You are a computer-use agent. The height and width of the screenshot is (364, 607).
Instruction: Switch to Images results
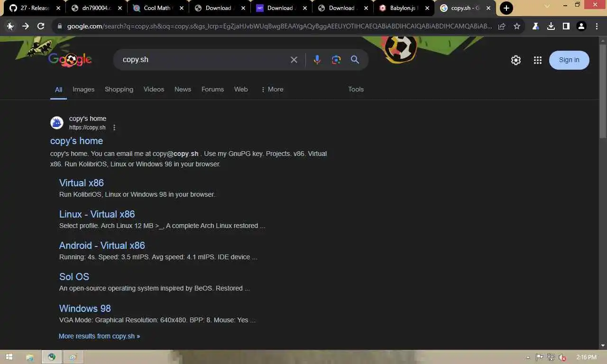coord(83,89)
